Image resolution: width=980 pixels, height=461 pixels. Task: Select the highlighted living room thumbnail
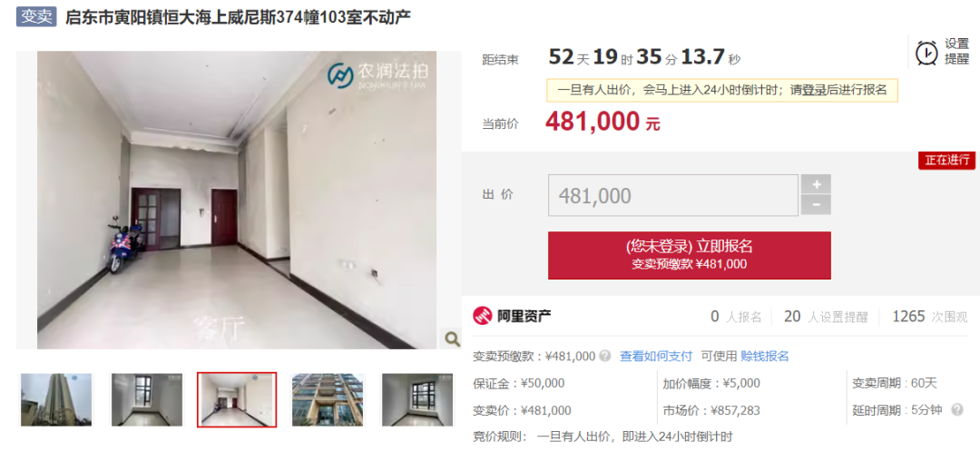[x=237, y=400]
